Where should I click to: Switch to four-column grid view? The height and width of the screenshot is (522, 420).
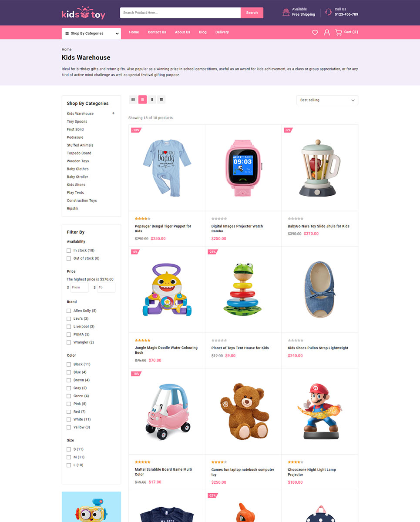click(x=133, y=100)
